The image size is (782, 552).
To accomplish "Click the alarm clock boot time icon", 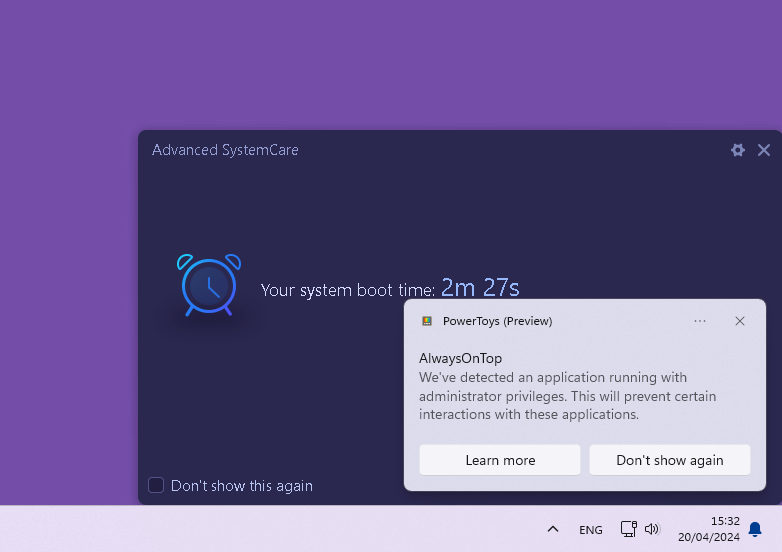I will click(209, 285).
